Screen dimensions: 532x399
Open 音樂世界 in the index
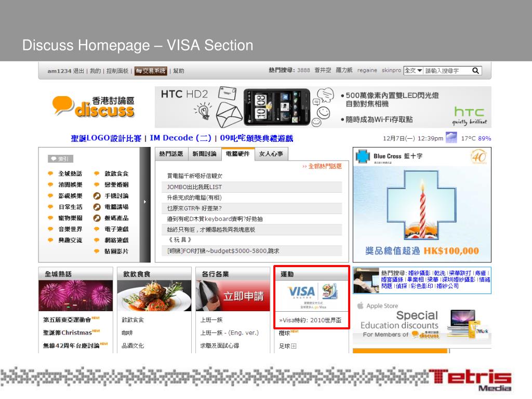pos(70,229)
